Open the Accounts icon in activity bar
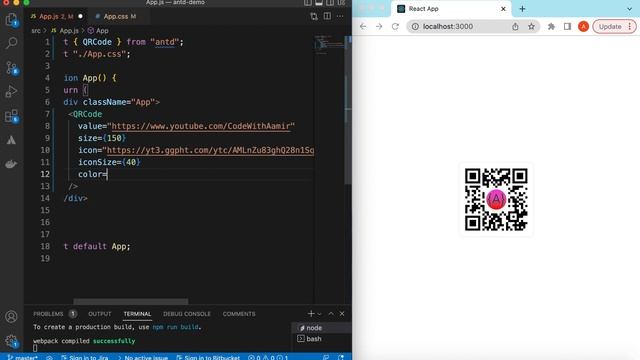The image size is (640, 360). [11, 317]
